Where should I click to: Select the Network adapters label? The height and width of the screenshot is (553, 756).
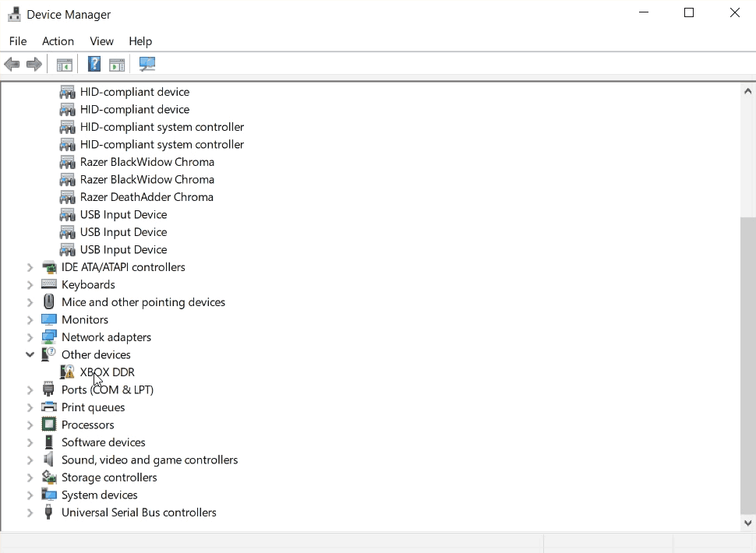(x=106, y=337)
